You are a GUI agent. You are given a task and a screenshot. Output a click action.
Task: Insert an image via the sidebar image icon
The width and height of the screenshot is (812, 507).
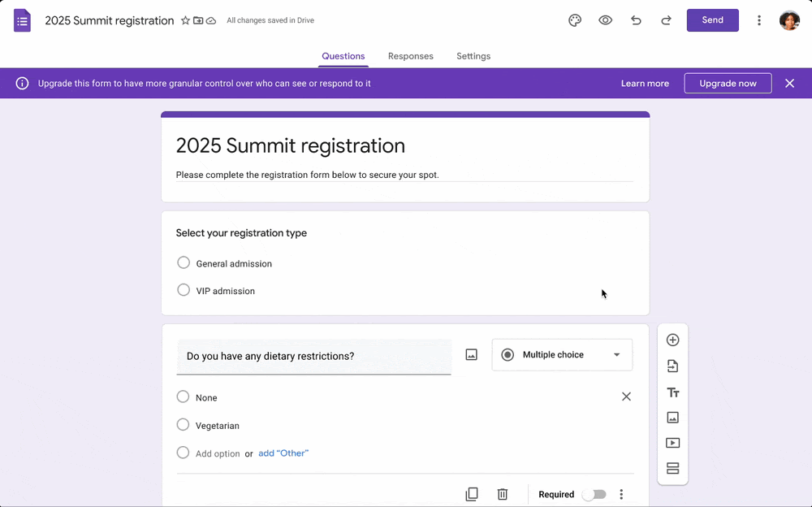[672, 417]
